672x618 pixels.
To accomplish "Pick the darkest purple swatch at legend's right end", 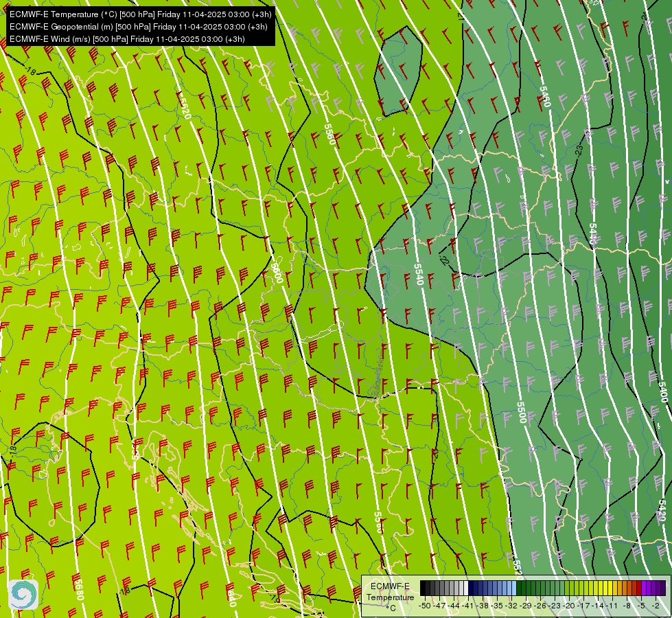I will pos(663,588).
